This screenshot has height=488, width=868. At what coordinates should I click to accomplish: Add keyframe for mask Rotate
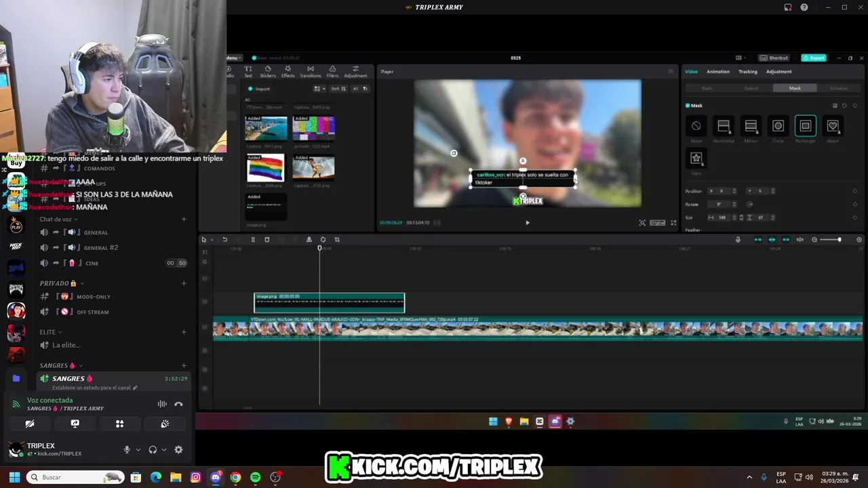(x=854, y=204)
